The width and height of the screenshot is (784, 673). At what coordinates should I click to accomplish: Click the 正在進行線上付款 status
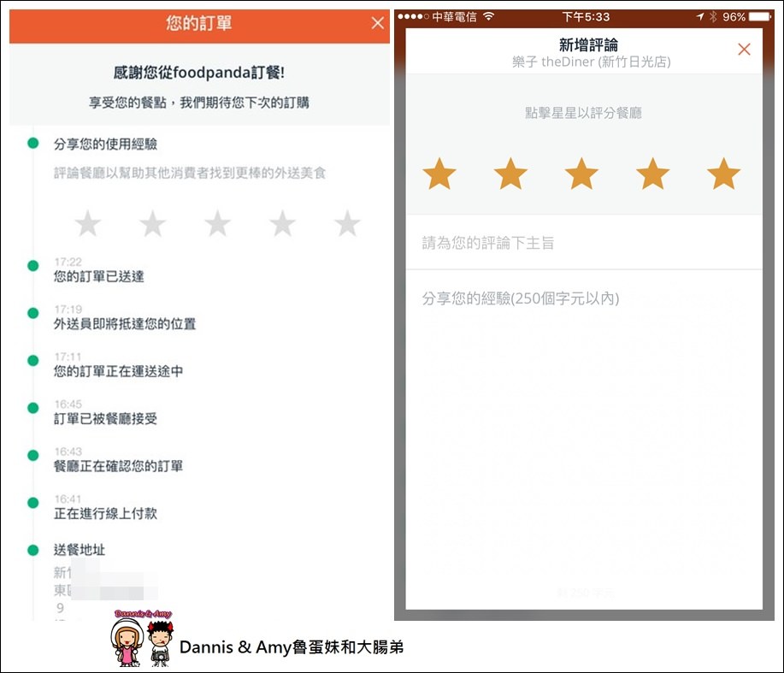click(105, 513)
